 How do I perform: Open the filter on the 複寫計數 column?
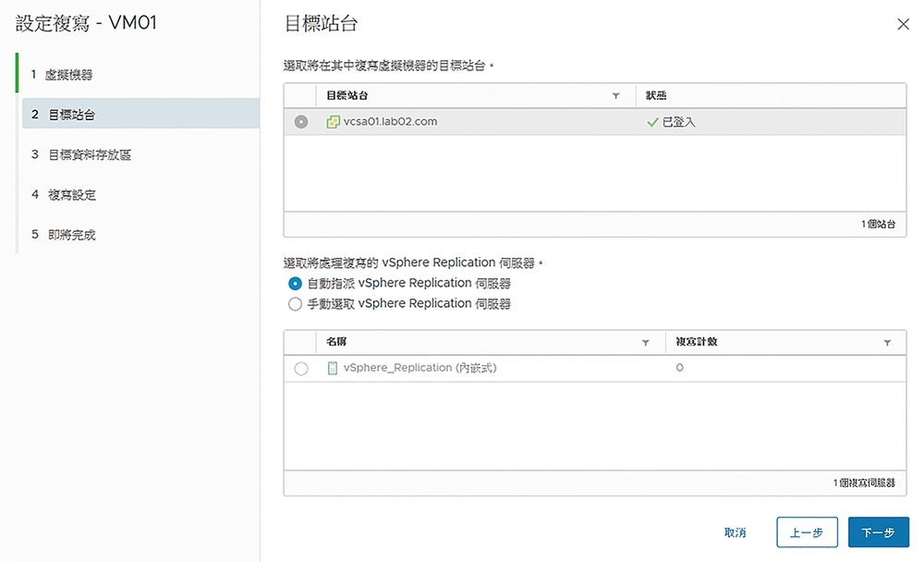click(x=887, y=343)
